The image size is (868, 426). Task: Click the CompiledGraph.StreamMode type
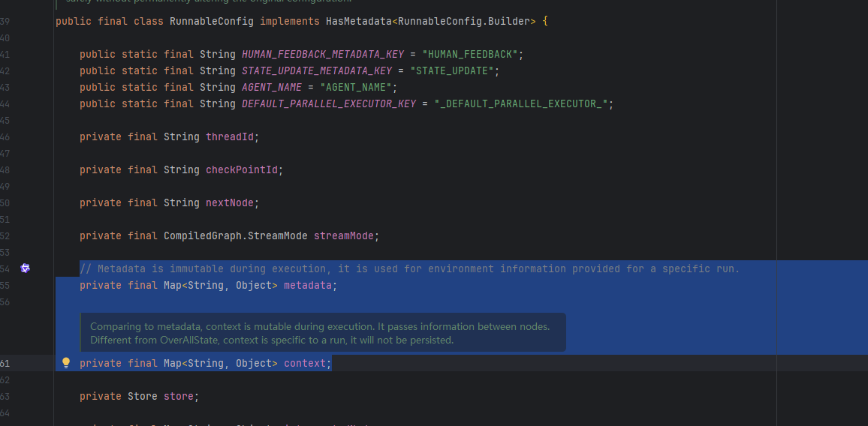coord(236,235)
